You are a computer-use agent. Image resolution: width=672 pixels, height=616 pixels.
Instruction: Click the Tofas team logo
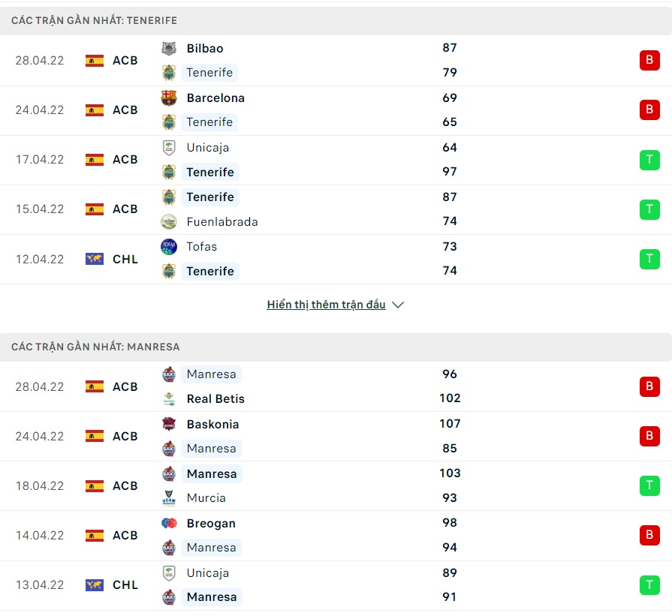pyautogui.click(x=169, y=247)
